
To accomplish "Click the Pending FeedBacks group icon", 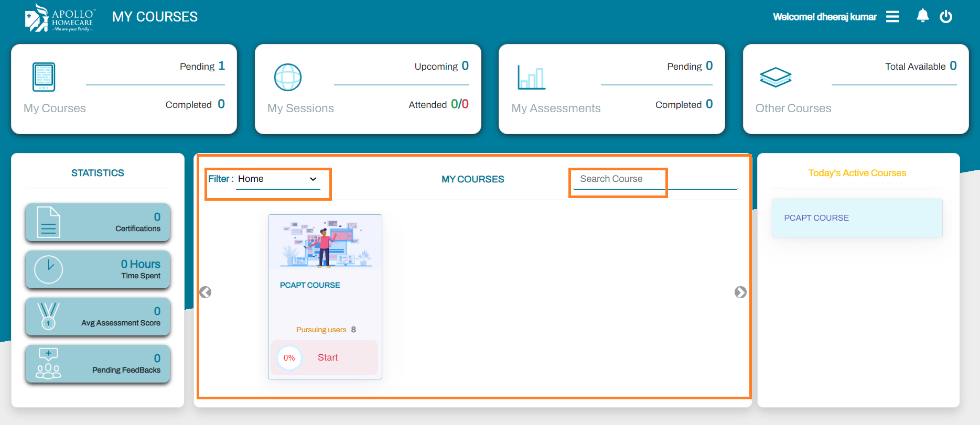I will 48,363.
